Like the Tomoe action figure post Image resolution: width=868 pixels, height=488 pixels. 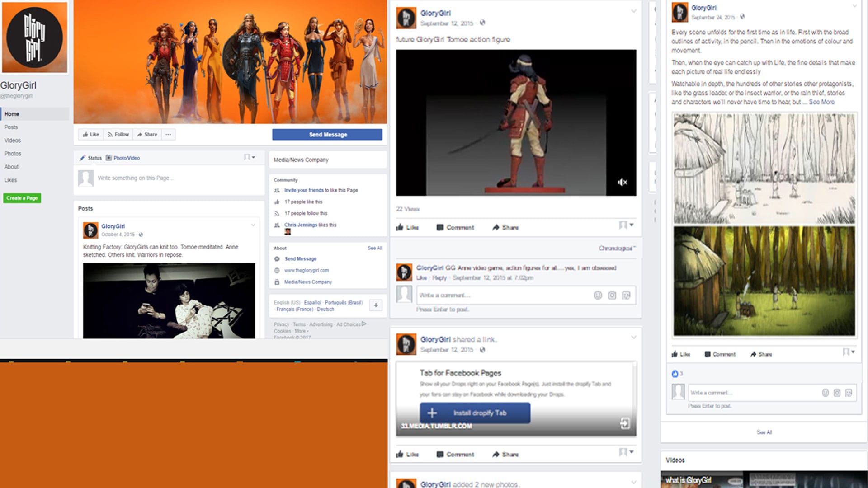(407, 227)
